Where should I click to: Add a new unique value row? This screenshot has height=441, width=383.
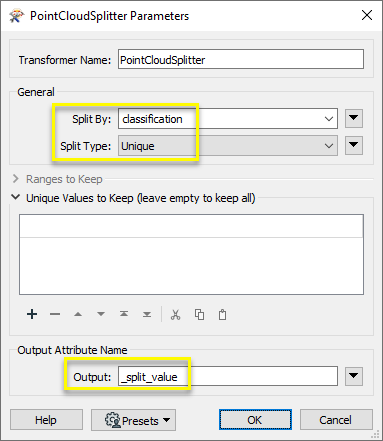click(x=32, y=314)
